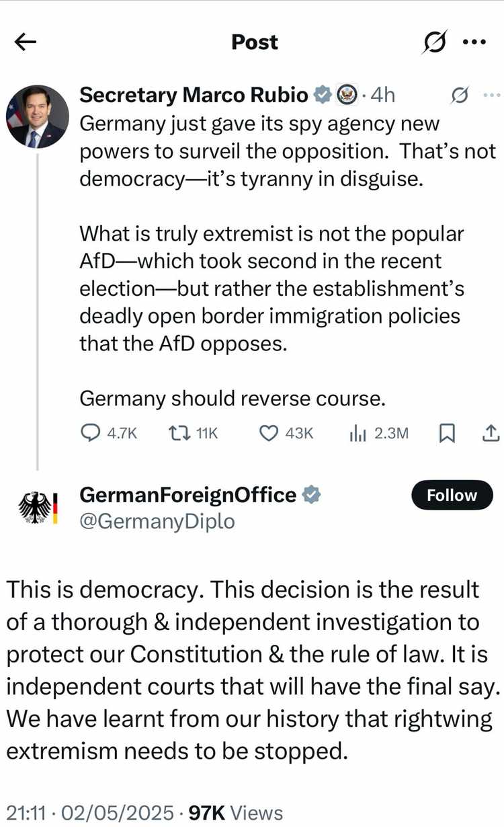Image resolution: width=504 pixels, height=827 pixels.
Task: Like Rubio's post with the heart icon
Action: click(x=269, y=434)
